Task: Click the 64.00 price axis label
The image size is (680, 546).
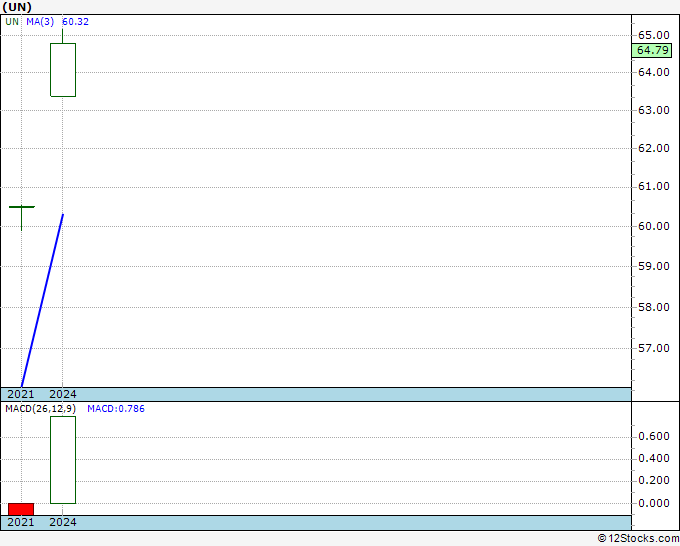Action: [x=654, y=72]
